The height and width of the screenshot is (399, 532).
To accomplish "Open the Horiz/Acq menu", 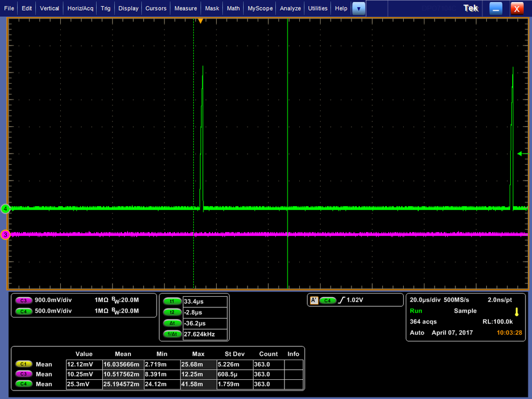I will [x=80, y=9].
